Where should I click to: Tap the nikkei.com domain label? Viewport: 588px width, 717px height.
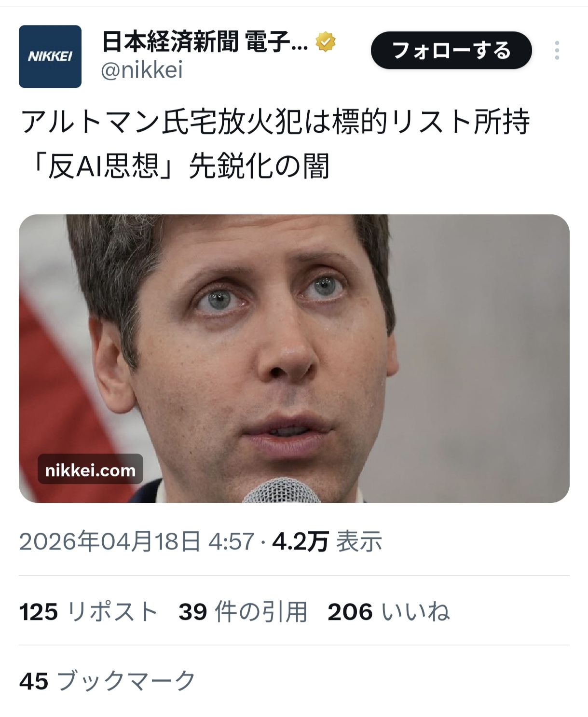coord(90,469)
